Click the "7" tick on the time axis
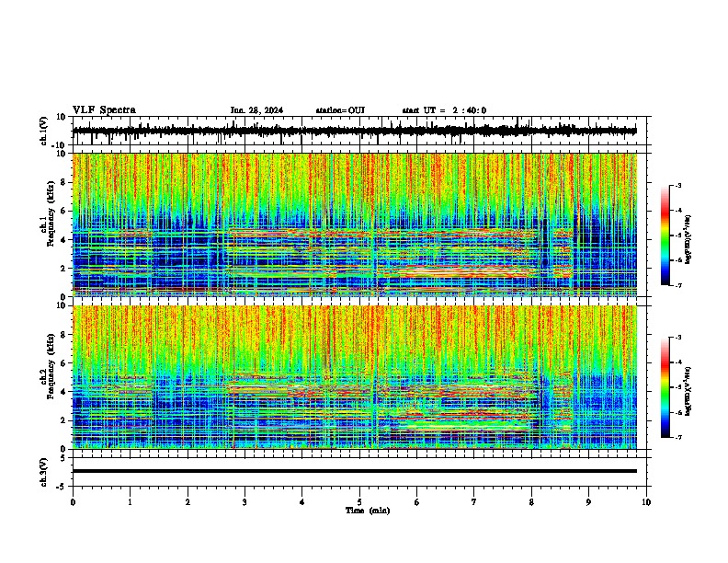Screen dimensions: 728x563 pyautogui.click(x=474, y=502)
